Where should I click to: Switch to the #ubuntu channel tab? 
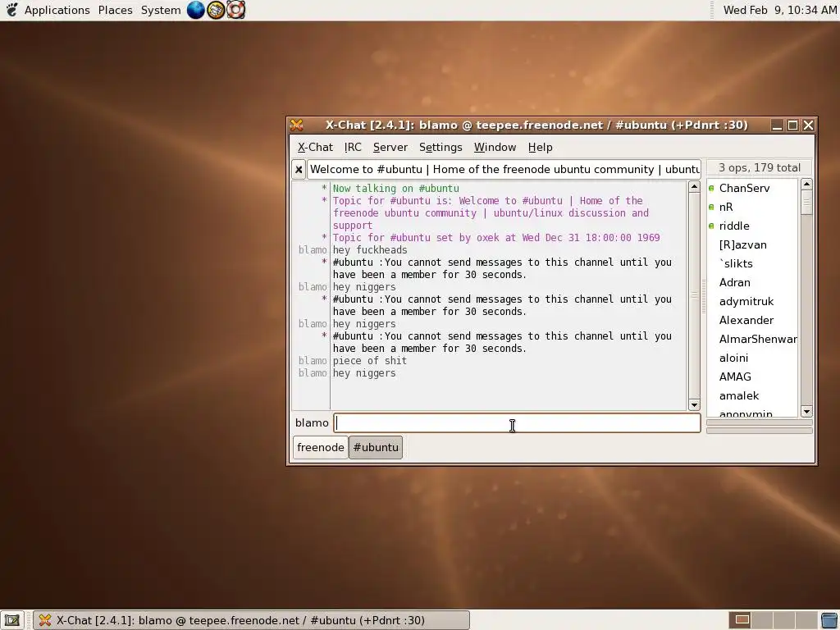click(x=376, y=447)
